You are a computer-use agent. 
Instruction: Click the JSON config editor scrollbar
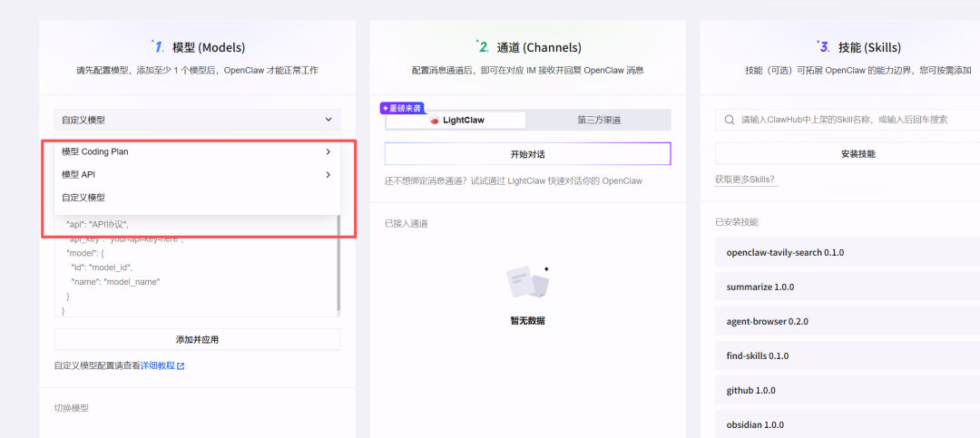coord(338,263)
